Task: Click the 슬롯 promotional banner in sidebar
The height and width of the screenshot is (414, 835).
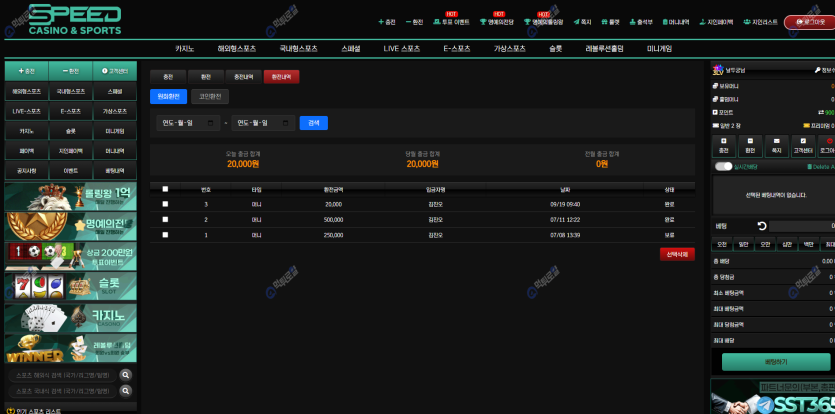Action: click(x=70, y=286)
